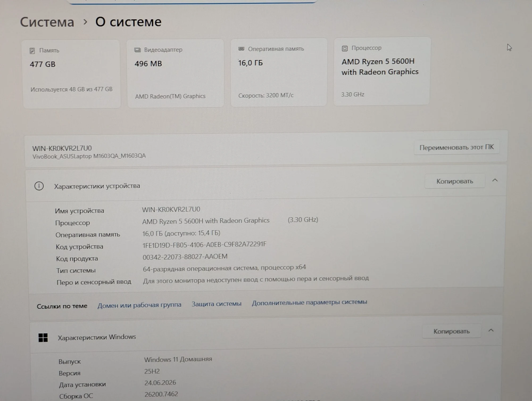Open the Оперативная память 16,0 ГБ card
The height and width of the screenshot is (401, 532).
[x=279, y=72]
